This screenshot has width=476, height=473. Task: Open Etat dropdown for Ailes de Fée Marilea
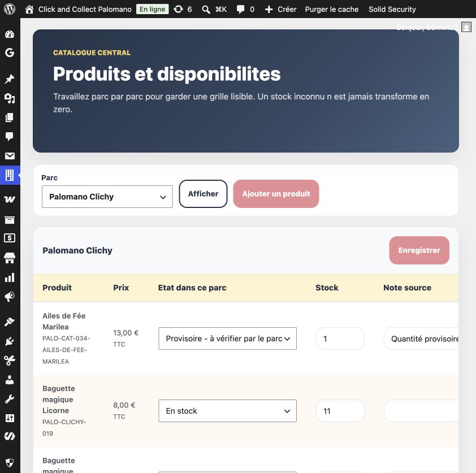click(227, 339)
